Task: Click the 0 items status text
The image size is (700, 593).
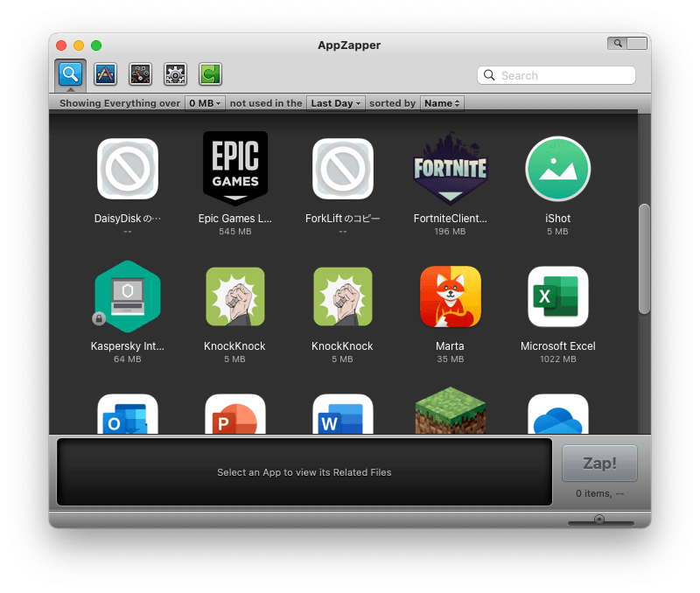Action: pyautogui.click(x=599, y=493)
